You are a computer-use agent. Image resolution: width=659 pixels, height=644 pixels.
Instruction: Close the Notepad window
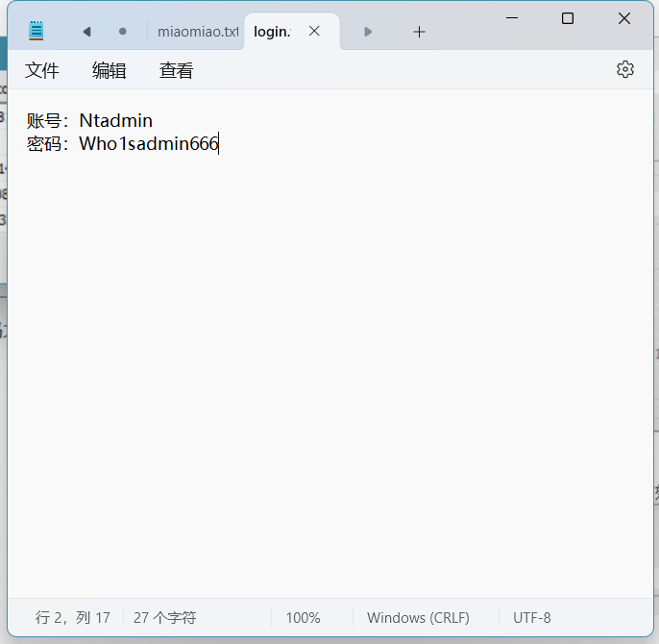point(624,18)
